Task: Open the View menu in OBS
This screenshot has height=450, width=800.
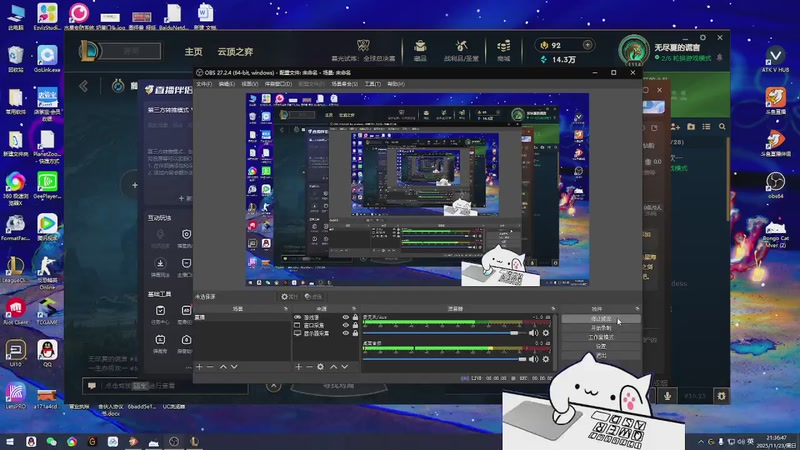Action: click(249, 84)
